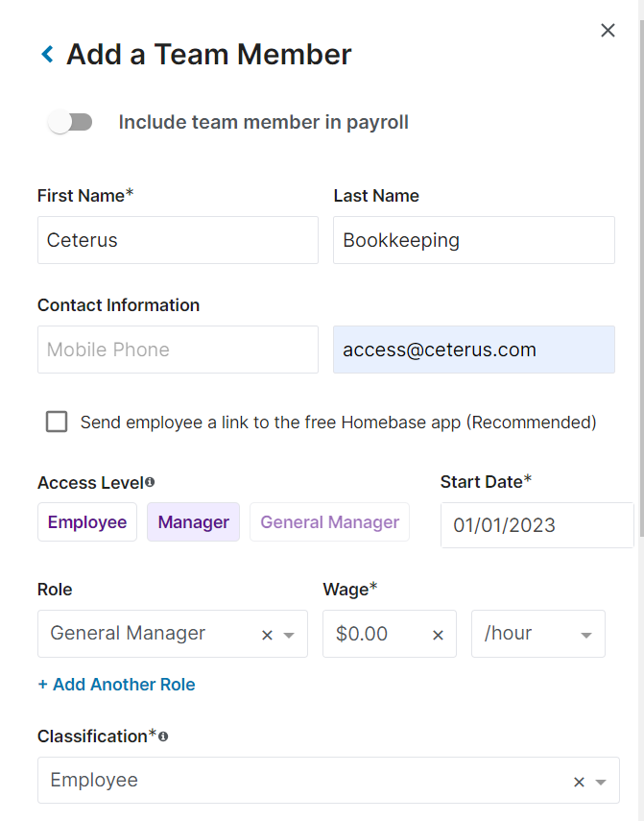Click the Start Date field 01/01/2023
The height and width of the screenshot is (821, 644).
537,525
